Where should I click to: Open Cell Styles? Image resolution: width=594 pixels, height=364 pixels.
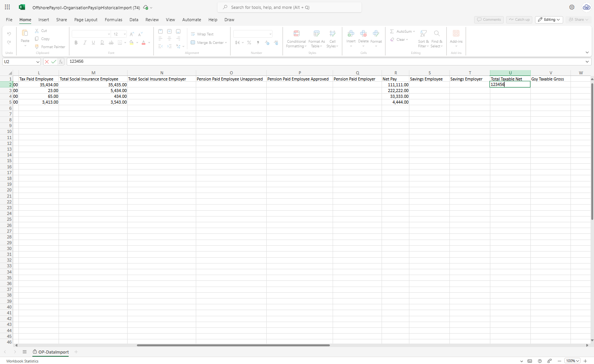coord(332,39)
